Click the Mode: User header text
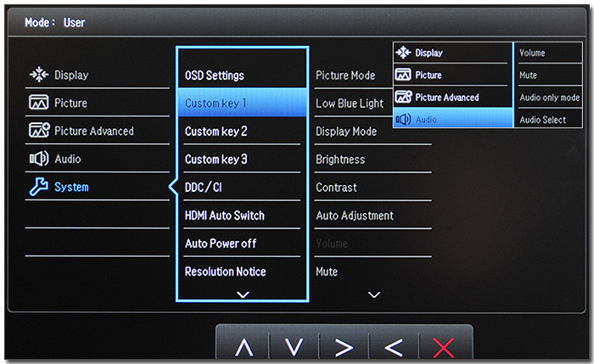The width and height of the screenshot is (594, 364). coord(55,22)
